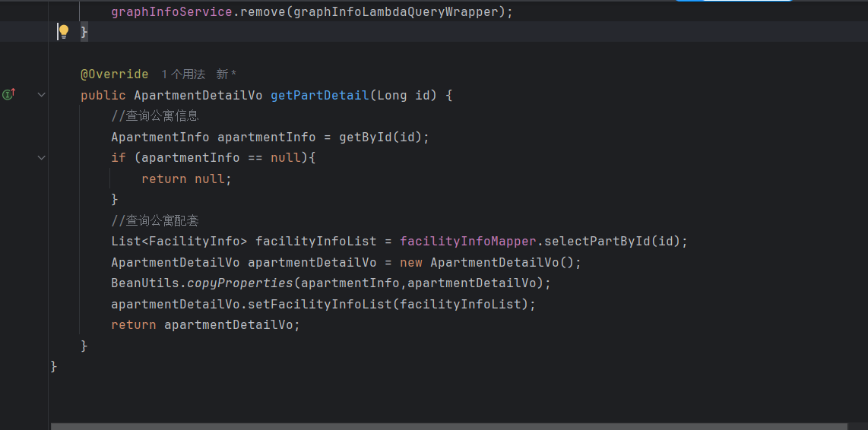Collapse the if apartmentInfo null block

[41, 158]
